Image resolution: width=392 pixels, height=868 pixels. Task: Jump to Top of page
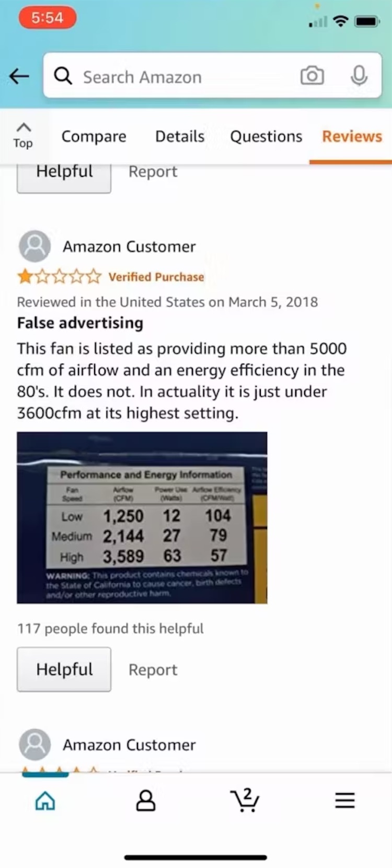pos(23,136)
